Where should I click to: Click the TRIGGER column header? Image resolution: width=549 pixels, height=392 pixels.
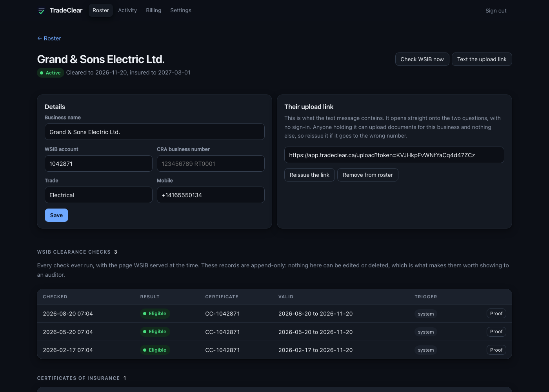425,297
